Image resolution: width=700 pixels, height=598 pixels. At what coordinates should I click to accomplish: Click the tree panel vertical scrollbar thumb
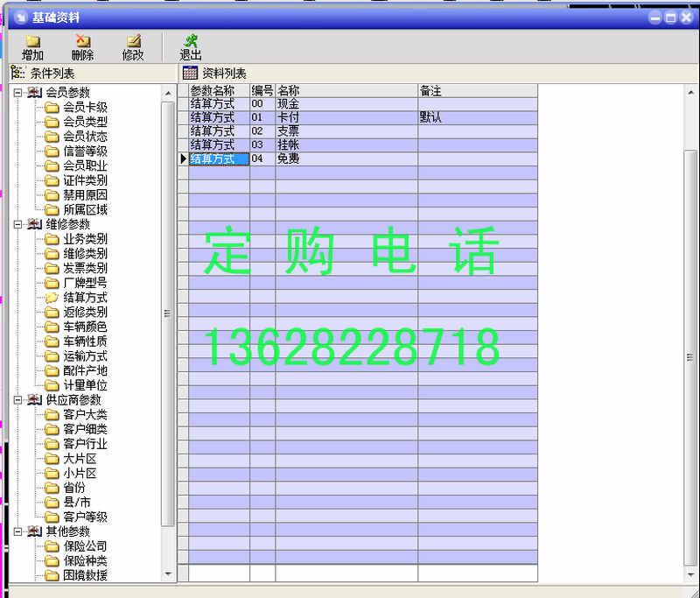pyautogui.click(x=168, y=314)
